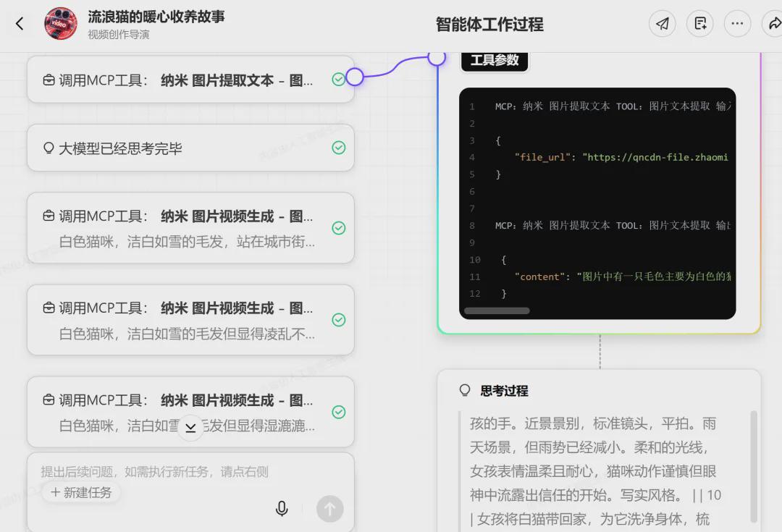This screenshot has width=782, height=532.
Task: Select the 工具参数 tab label
Action: (495, 60)
